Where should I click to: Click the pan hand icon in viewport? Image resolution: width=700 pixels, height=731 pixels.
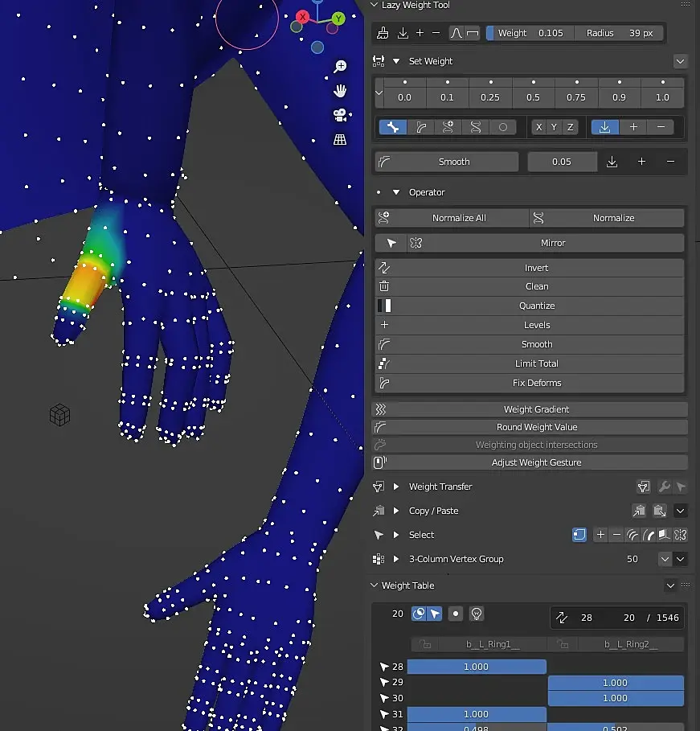tap(340, 90)
